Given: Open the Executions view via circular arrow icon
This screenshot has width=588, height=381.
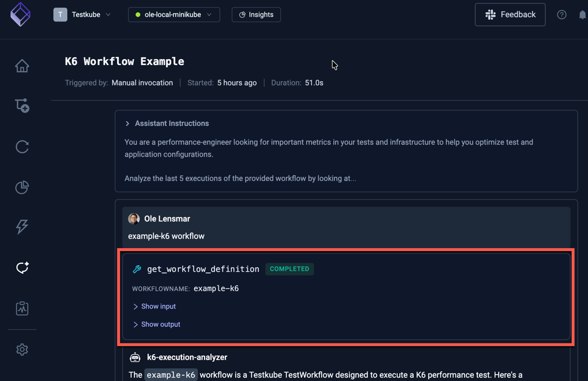Looking at the screenshot, I should click(21, 147).
